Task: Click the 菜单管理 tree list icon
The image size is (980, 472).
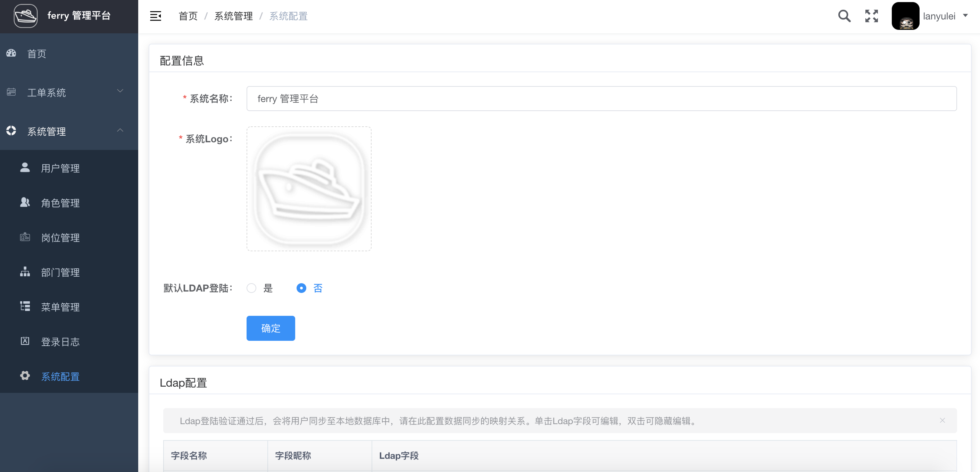Action: tap(25, 306)
